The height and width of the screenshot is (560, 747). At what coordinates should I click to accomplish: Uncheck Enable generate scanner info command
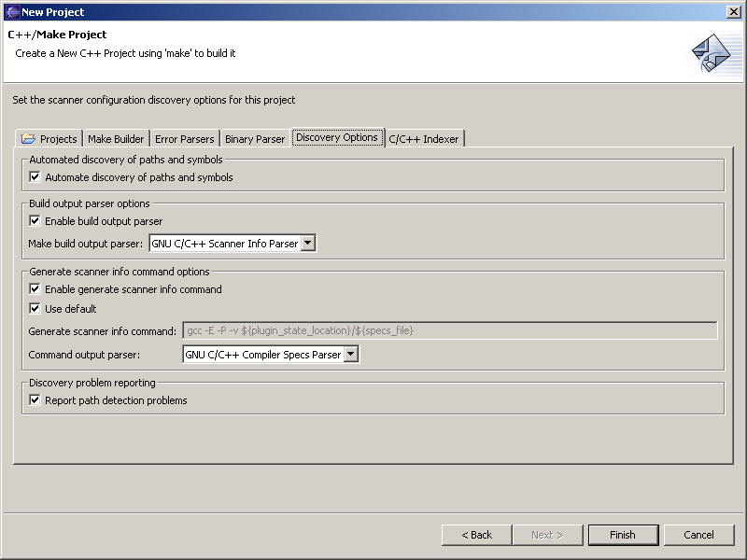coord(35,289)
